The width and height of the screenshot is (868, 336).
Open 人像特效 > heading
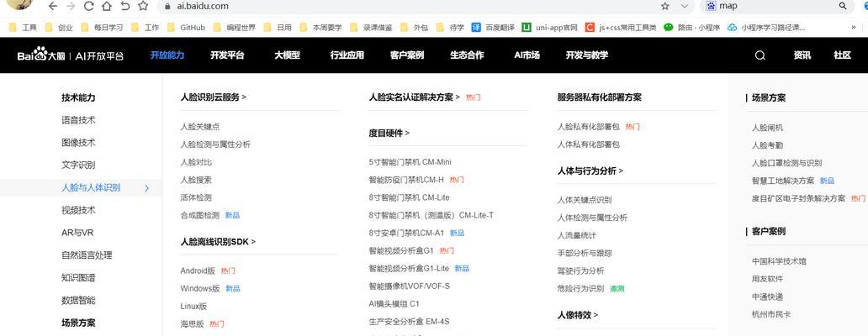pyautogui.click(x=577, y=315)
